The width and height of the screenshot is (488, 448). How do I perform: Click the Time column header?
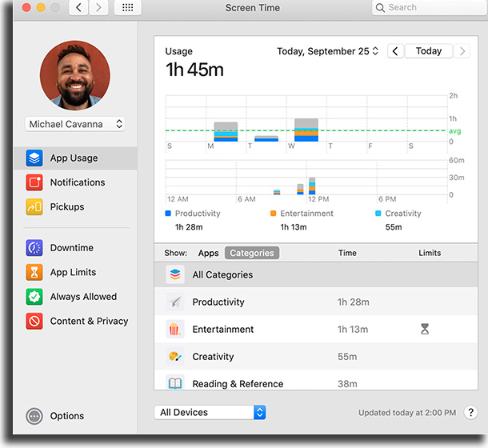click(347, 253)
